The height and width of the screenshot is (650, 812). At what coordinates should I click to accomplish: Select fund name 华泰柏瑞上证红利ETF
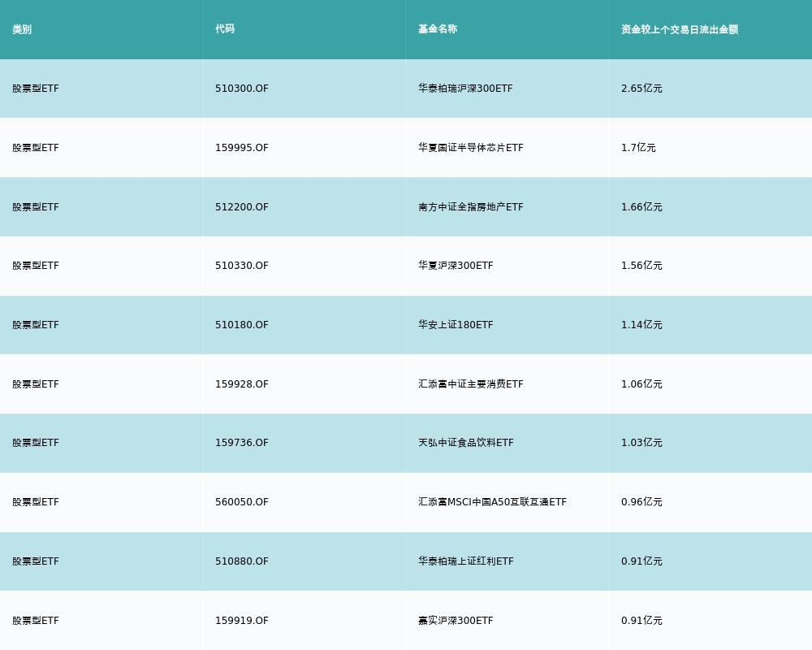click(x=466, y=561)
